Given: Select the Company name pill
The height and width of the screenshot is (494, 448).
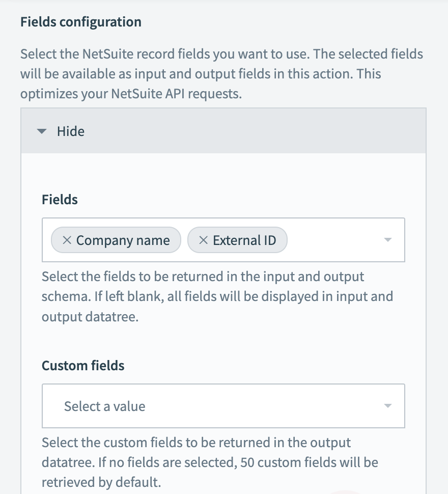Looking at the screenshot, I should [122, 239].
